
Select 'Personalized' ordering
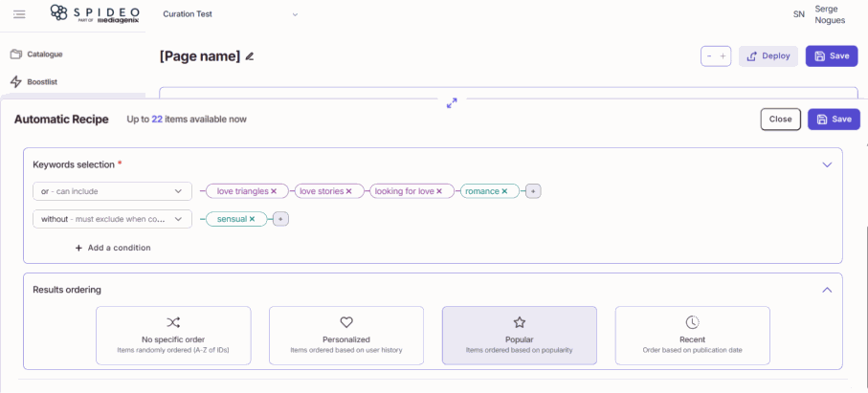tap(346, 336)
